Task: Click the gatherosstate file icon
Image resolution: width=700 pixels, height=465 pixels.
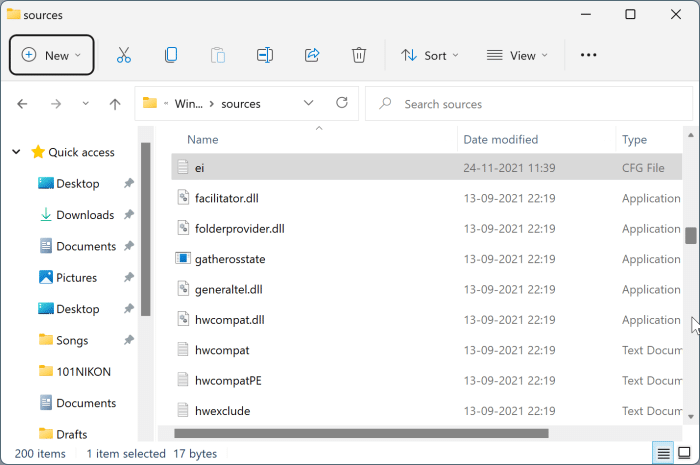Action: click(x=183, y=258)
